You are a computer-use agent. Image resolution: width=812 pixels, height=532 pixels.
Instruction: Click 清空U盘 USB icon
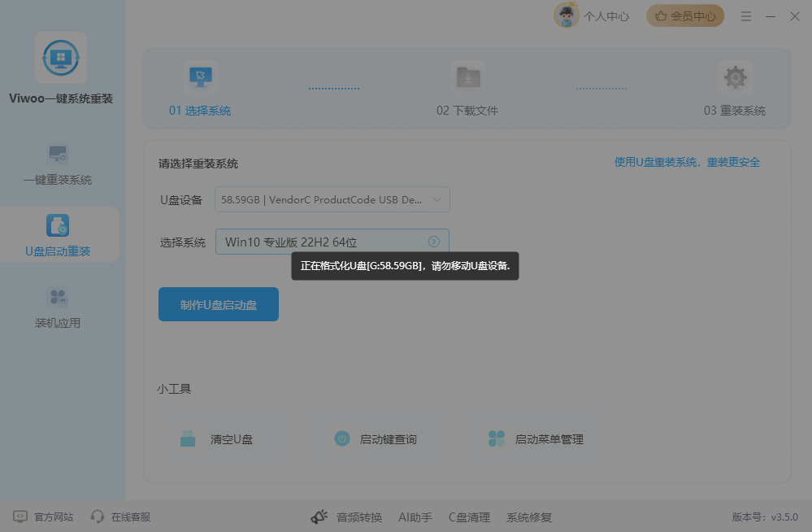point(188,438)
